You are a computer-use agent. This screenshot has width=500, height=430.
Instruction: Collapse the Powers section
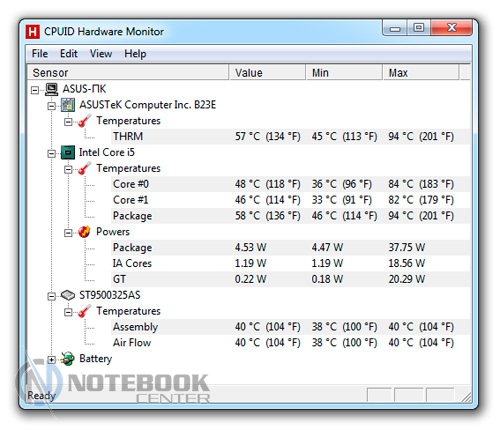click(68, 233)
